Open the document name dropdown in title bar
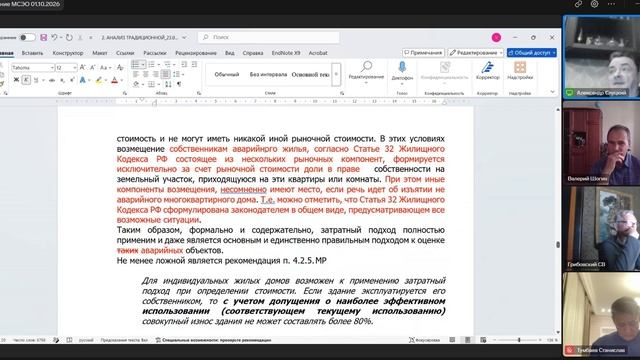This screenshot has height=360, width=640. [x=184, y=38]
